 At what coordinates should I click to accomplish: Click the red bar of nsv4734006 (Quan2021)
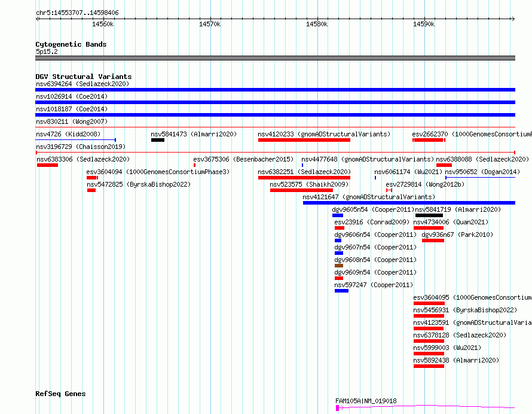click(429, 228)
